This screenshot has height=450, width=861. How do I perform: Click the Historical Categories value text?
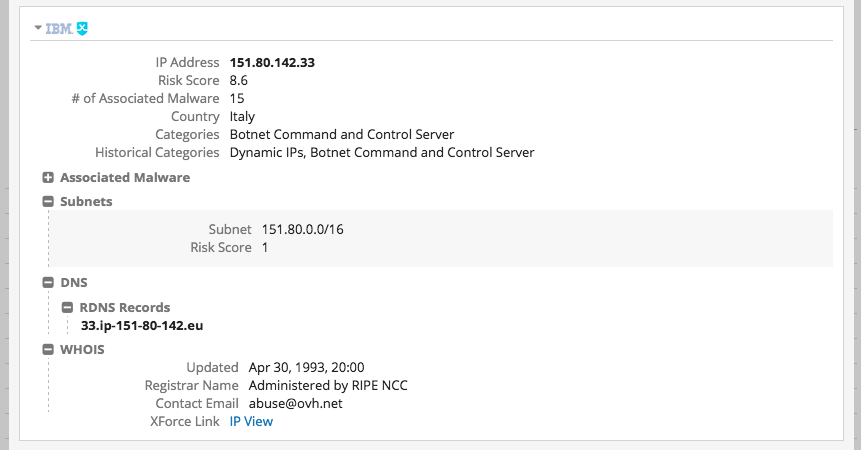point(382,153)
